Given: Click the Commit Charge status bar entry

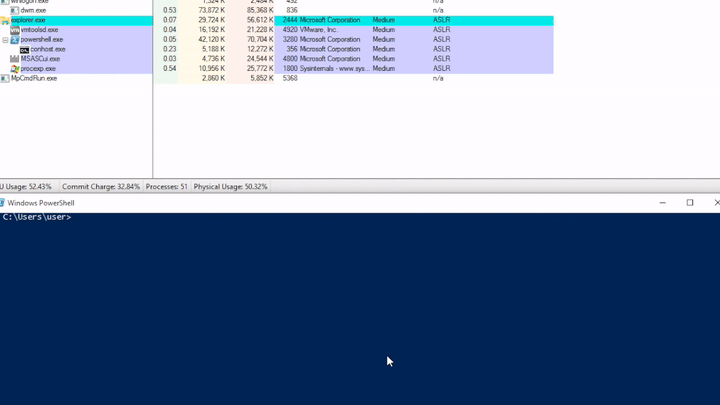Looking at the screenshot, I should (x=101, y=187).
